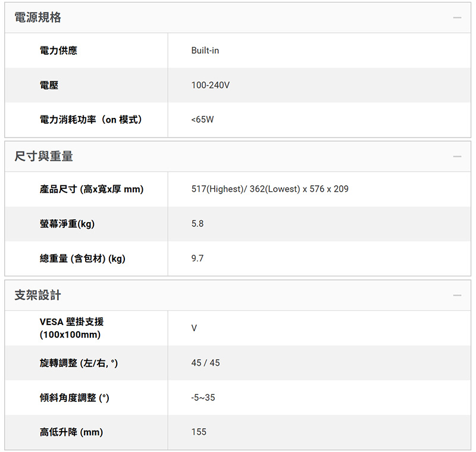
Task: Select the -5~35 tilt angle value
Action: tap(203, 397)
